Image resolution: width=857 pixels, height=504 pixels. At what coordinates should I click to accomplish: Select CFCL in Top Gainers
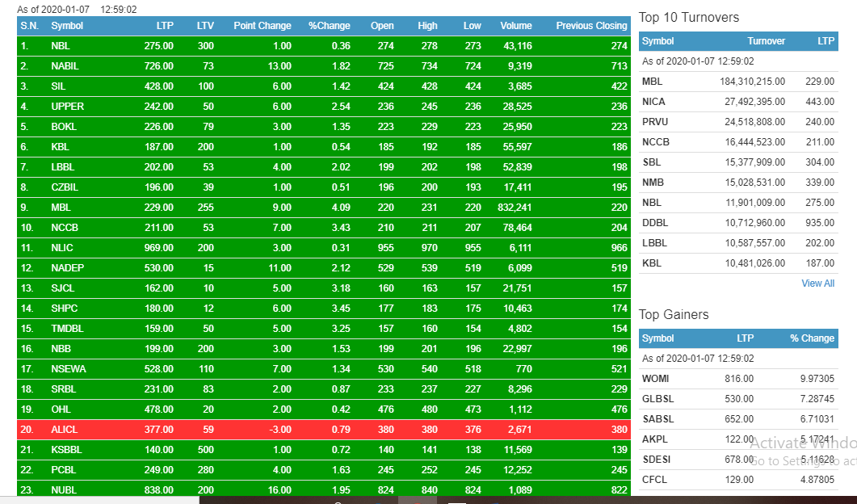(654, 480)
